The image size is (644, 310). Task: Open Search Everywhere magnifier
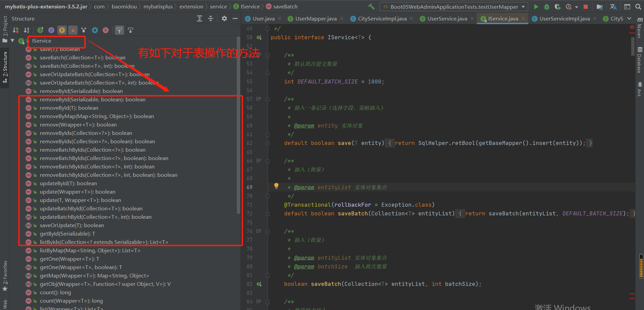[638, 6]
